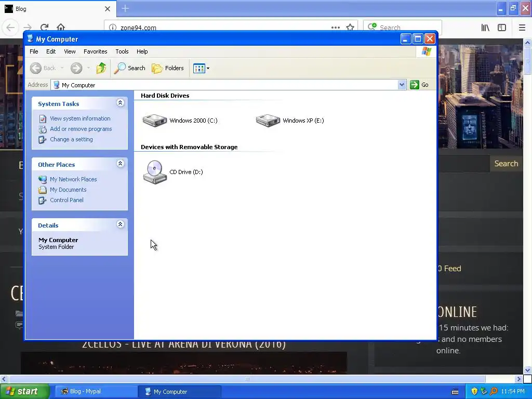Click My Documents folder icon
Viewport: 532px width, 399px height.
tap(43, 190)
